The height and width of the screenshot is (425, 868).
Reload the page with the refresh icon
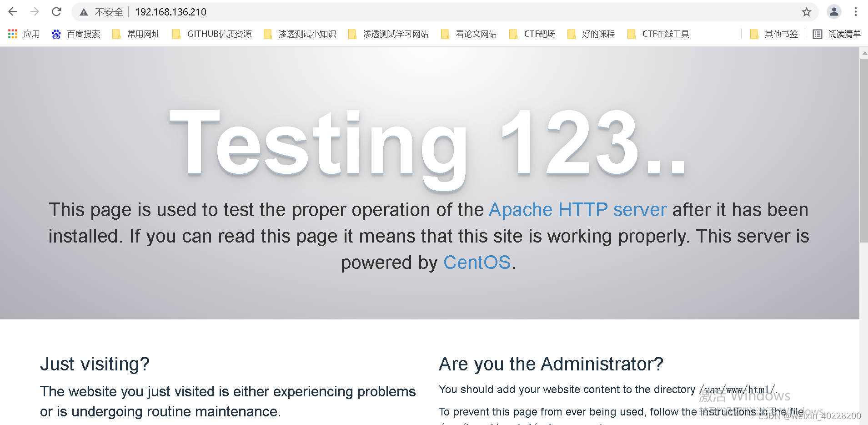[56, 12]
